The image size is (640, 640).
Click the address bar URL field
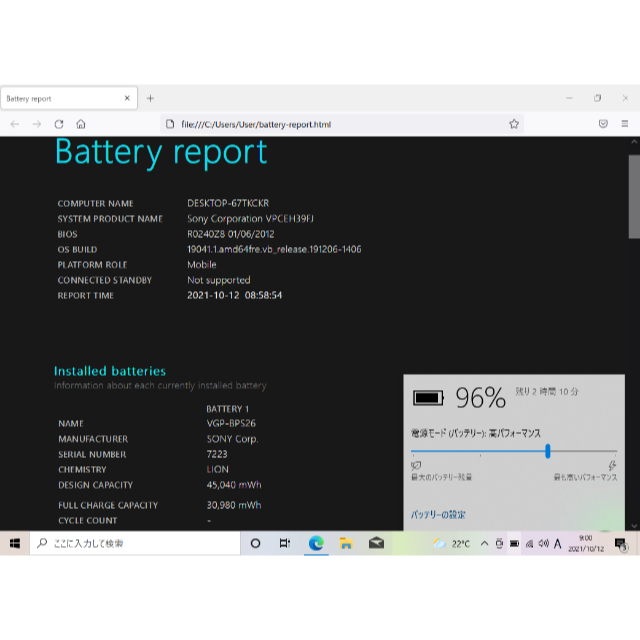pyautogui.click(x=342, y=124)
